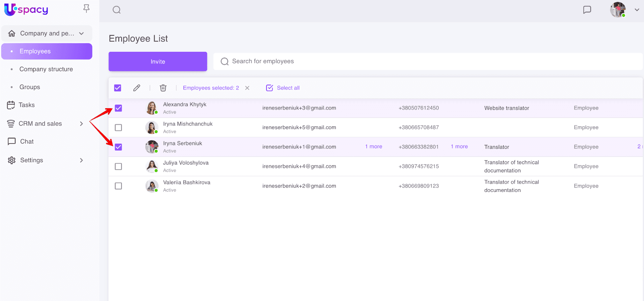Image resolution: width=644 pixels, height=301 pixels.
Task: Go to Company structure
Action: 46,69
